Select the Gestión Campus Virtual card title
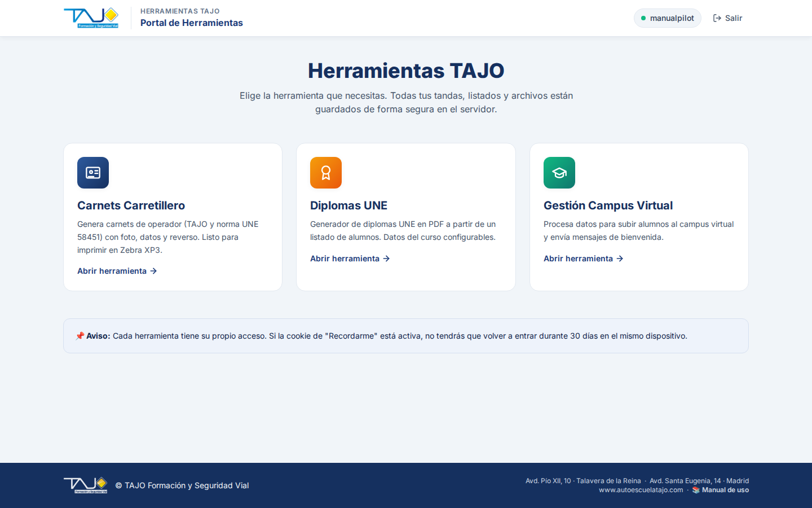The width and height of the screenshot is (812, 508). pos(608,205)
